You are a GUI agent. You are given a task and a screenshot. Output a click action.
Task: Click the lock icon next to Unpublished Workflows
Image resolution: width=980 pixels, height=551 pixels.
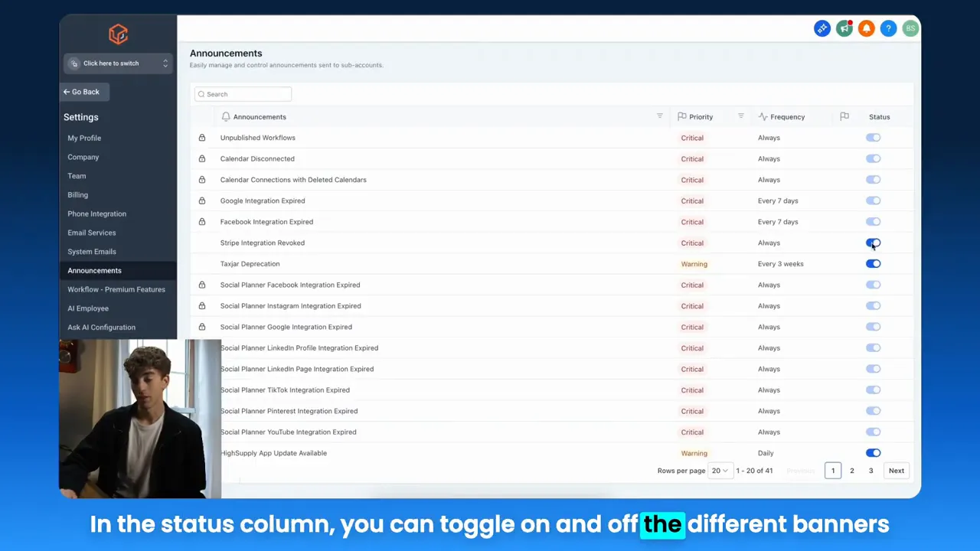[x=201, y=137]
